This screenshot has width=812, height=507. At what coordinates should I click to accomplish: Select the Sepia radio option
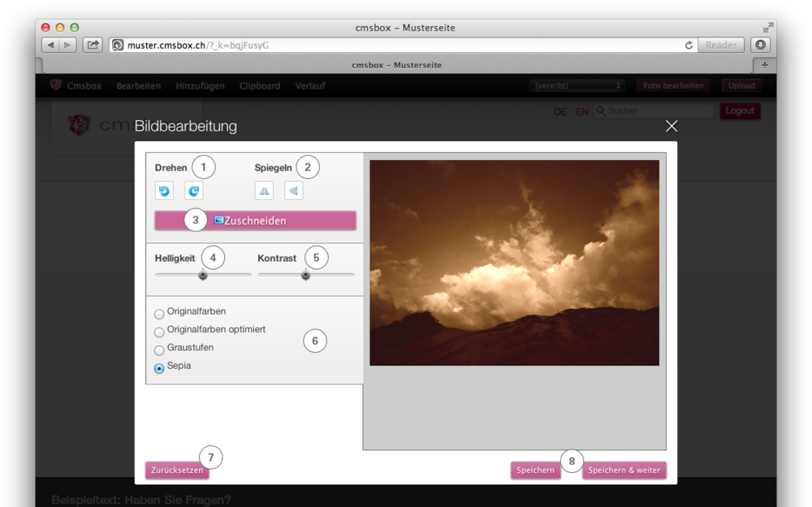tap(159, 368)
